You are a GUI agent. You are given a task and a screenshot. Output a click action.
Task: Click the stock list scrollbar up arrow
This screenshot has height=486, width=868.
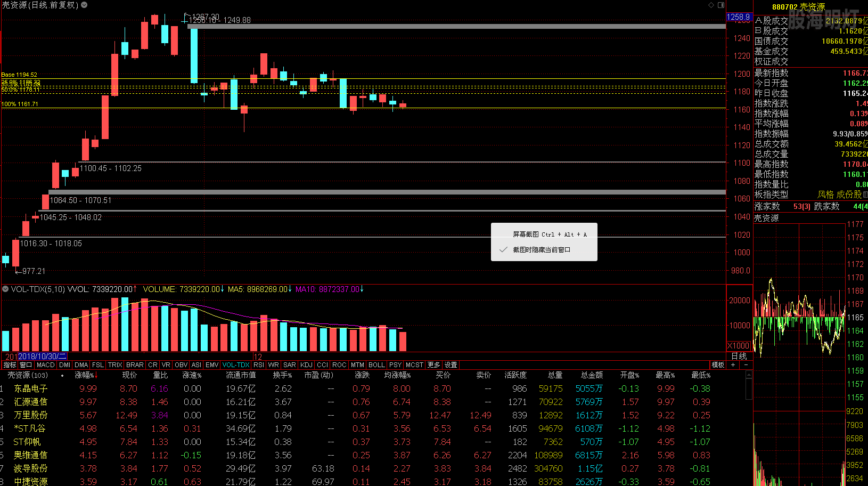click(749, 375)
